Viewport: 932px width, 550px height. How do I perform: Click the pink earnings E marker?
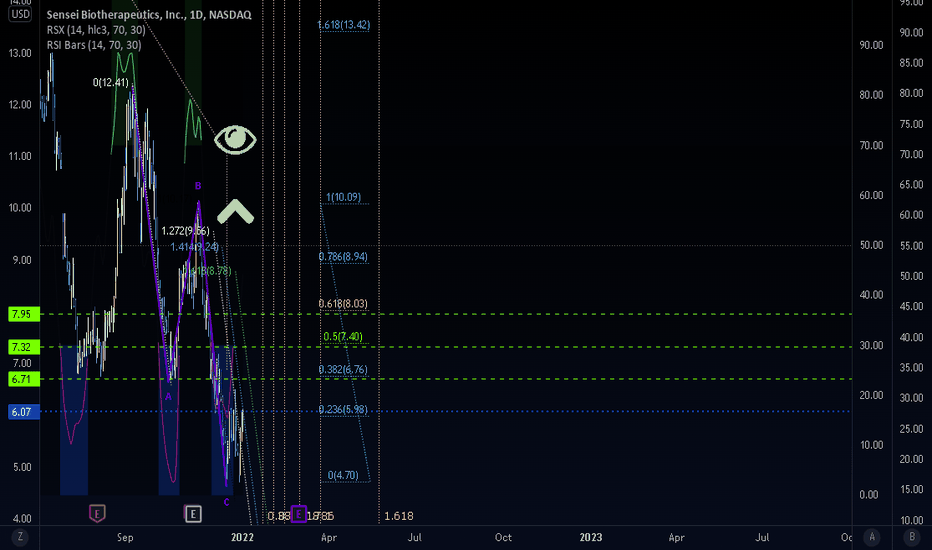(97, 513)
